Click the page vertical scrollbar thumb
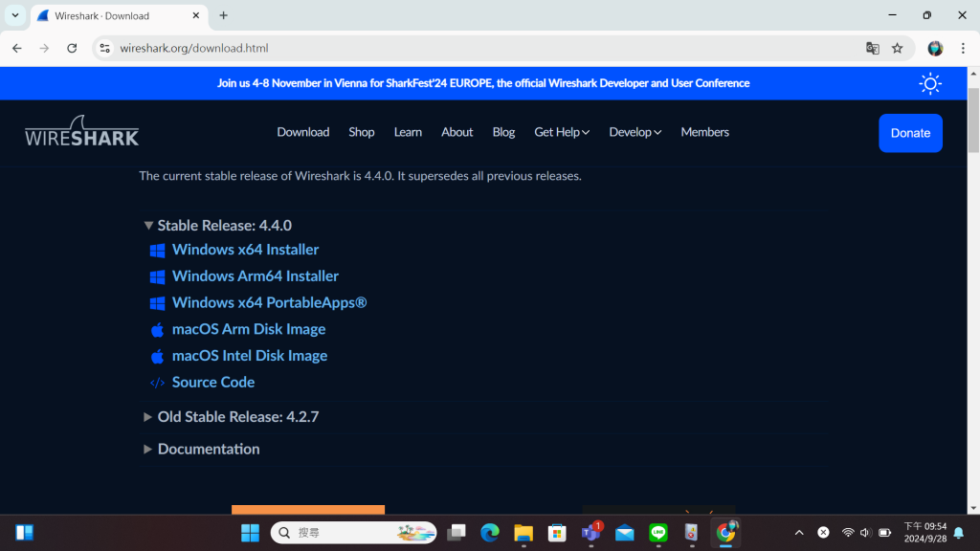This screenshot has width=980, height=551. [x=973, y=120]
